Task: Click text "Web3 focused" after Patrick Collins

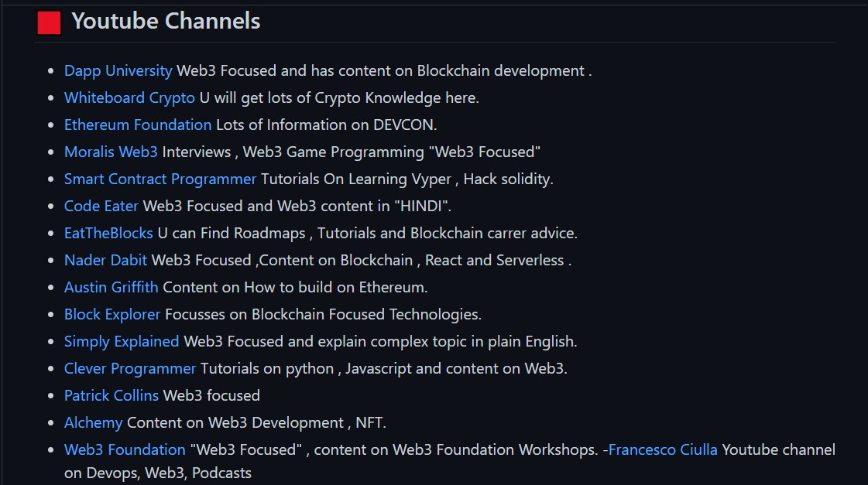Action: (x=211, y=396)
